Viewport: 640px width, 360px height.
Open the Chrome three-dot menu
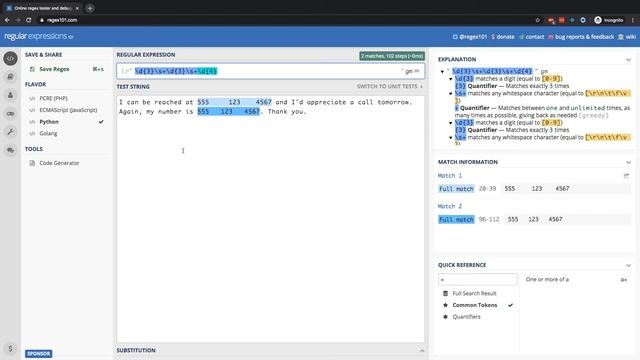click(x=633, y=20)
